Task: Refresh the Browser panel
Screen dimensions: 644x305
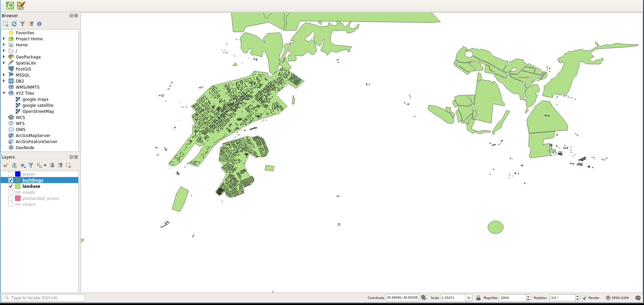Action: (x=14, y=24)
